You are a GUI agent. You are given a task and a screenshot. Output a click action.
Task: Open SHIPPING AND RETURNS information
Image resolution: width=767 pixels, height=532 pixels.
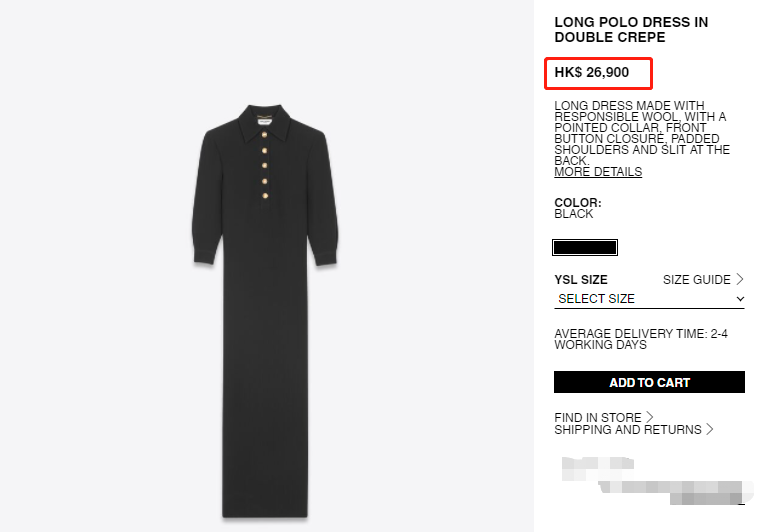click(x=628, y=429)
